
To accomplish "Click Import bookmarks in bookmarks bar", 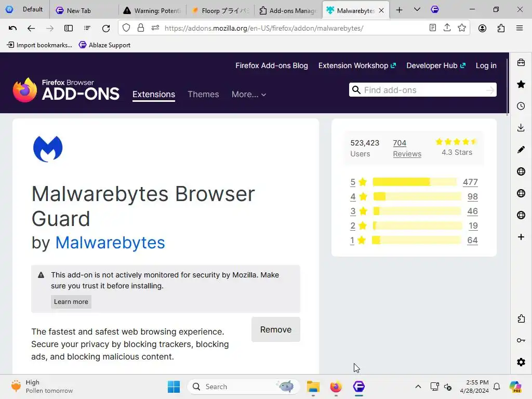I will pos(39,45).
